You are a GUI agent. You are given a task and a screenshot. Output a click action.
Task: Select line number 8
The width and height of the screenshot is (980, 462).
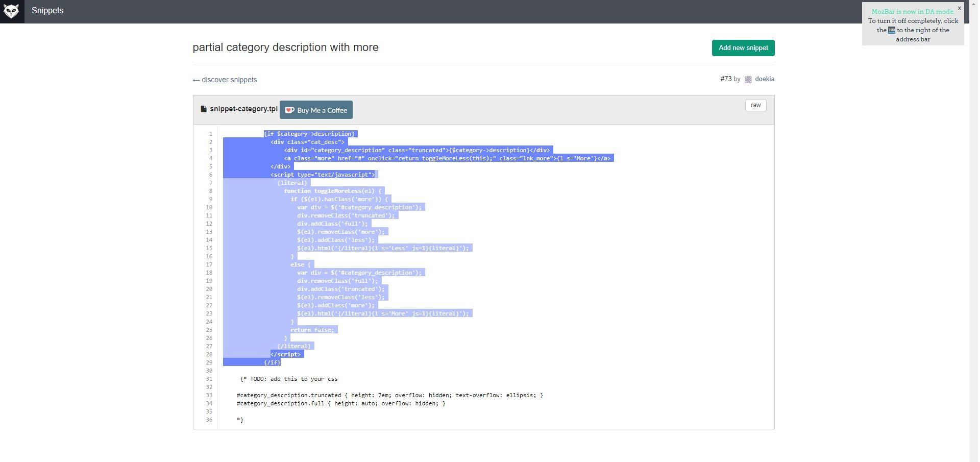click(210, 191)
